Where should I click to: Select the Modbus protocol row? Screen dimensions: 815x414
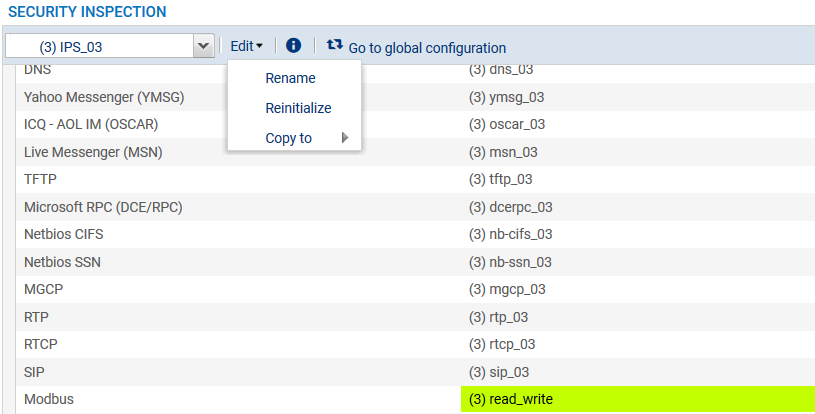pos(49,399)
